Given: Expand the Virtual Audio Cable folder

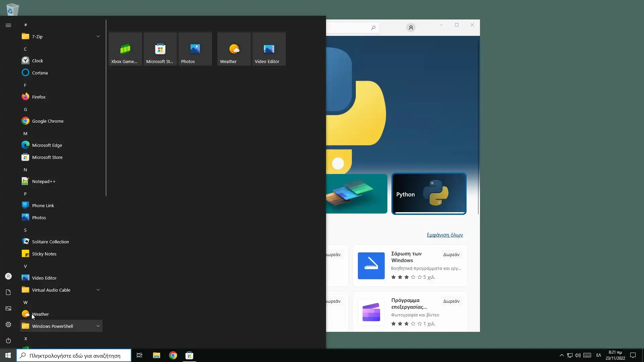Looking at the screenshot, I should pos(98,290).
